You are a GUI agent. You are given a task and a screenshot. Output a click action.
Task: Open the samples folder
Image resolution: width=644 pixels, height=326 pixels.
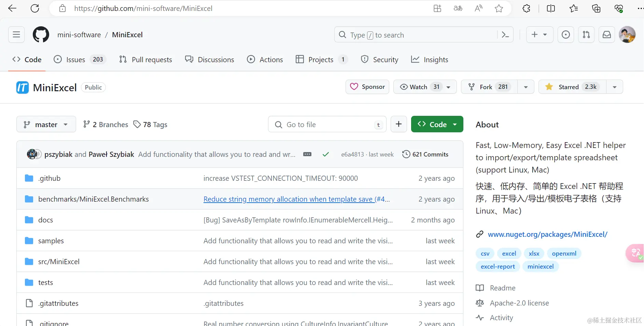pyautogui.click(x=51, y=241)
